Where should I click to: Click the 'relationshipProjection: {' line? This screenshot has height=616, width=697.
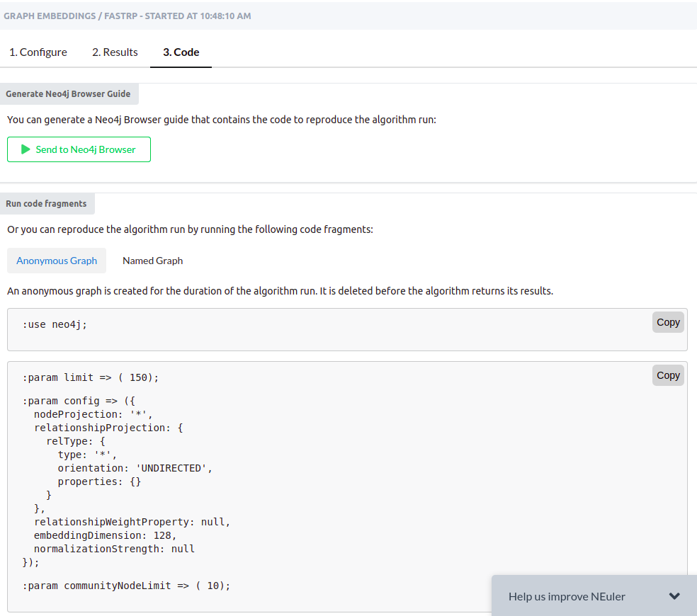(108, 428)
